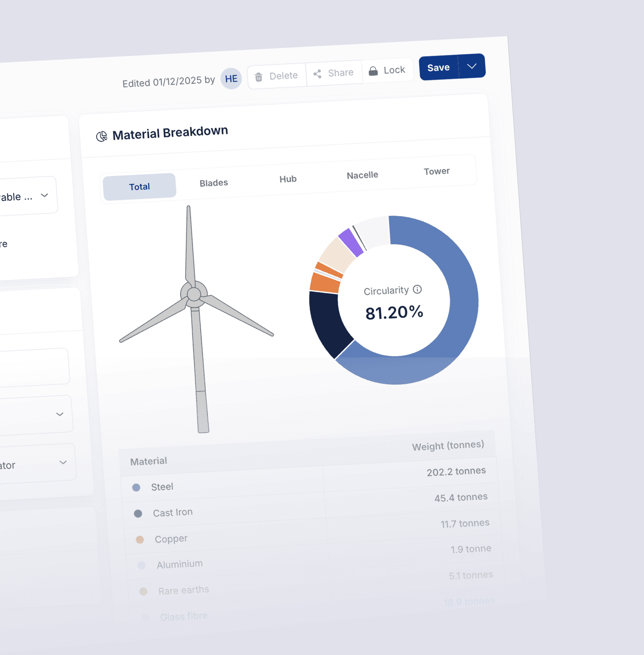
Task: Click the trash icon in Delete
Action: (259, 77)
